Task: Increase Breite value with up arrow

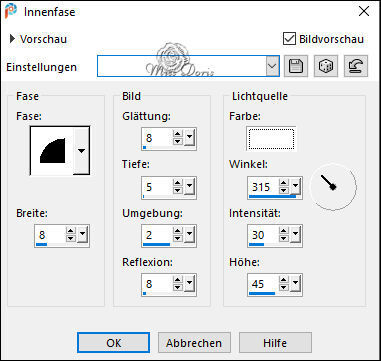Action: [71, 232]
